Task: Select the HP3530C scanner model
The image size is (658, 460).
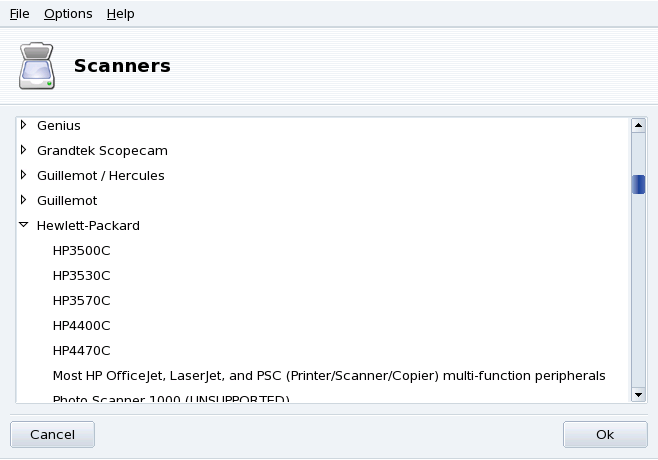Action: coord(81,275)
